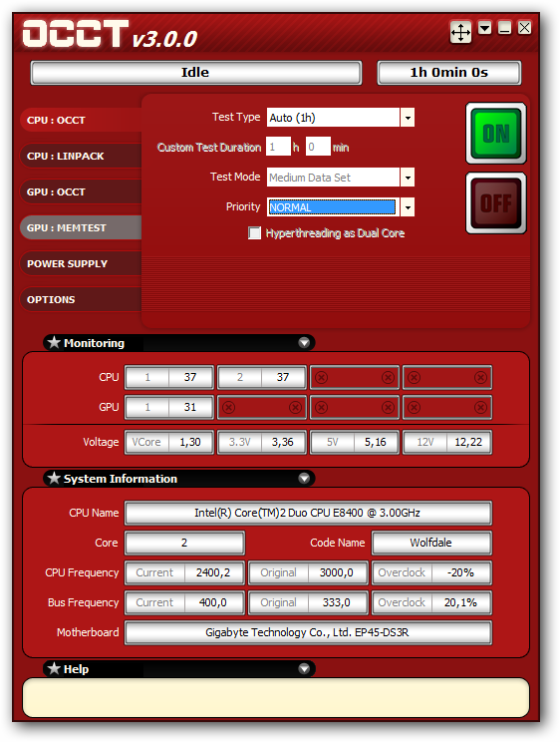Stop the test with red OFF button
The height and width of the screenshot is (742, 560).
tap(495, 203)
